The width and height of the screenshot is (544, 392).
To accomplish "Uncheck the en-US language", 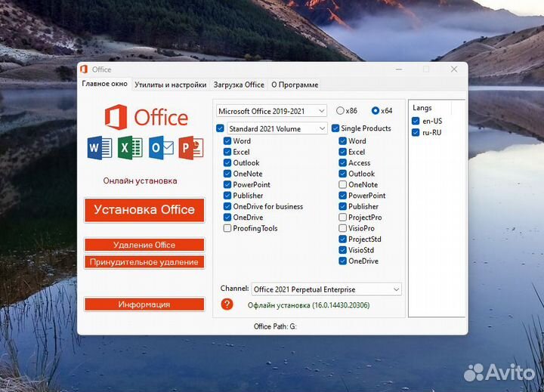I will (416, 121).
